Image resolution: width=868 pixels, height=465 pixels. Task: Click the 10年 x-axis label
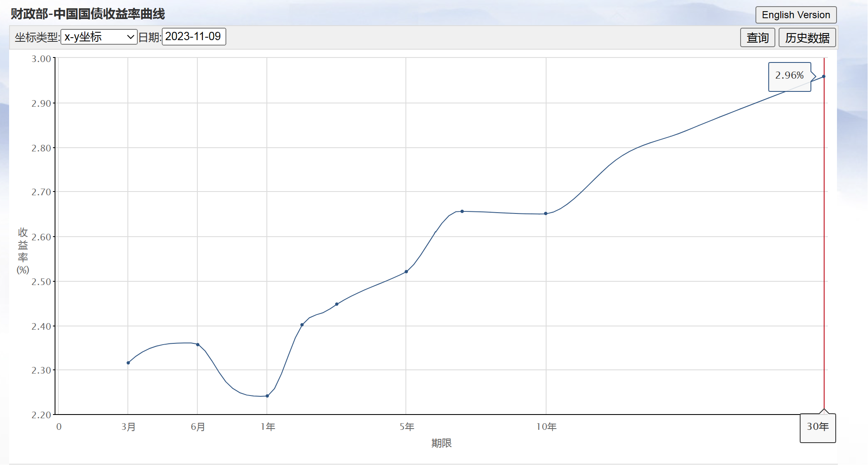point(547,427)
